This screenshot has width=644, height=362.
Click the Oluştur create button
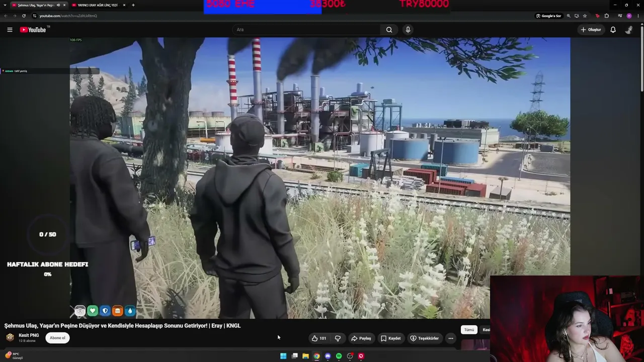tap(591, 30)
